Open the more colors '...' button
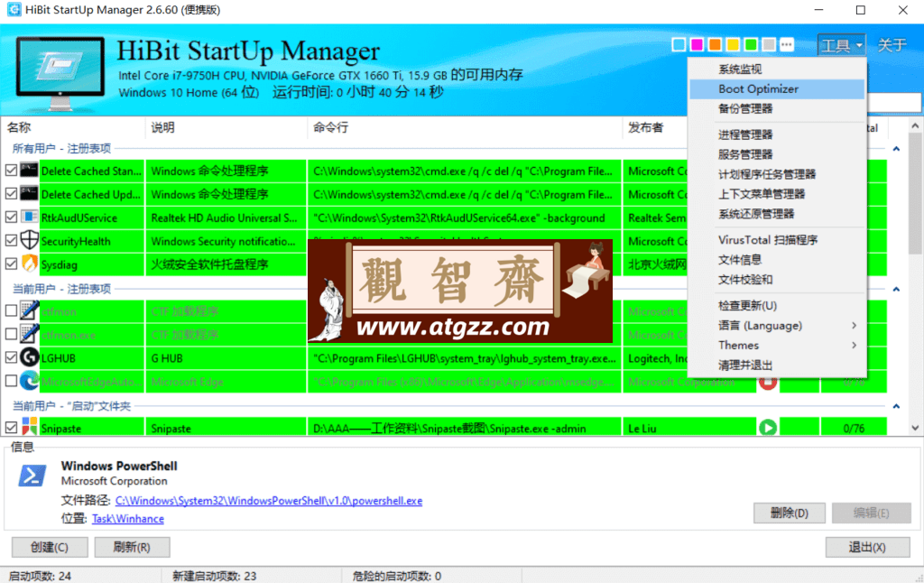Screen dimensions: 924x583 (786, 45)
